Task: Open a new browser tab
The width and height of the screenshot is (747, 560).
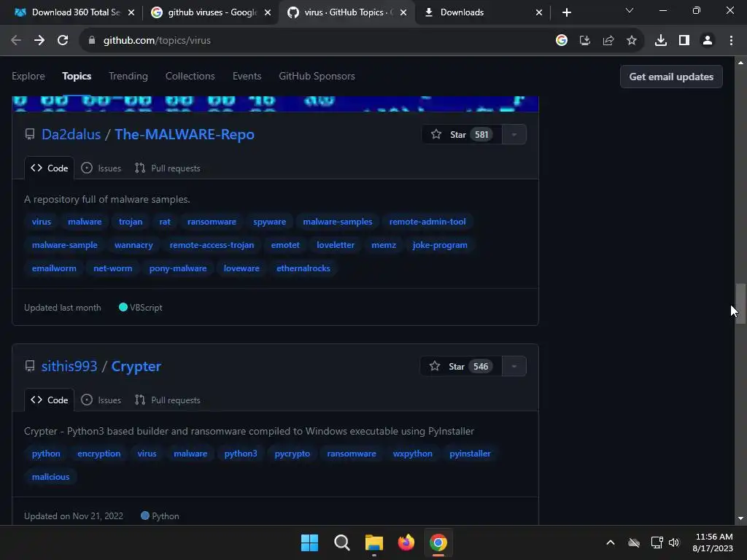Action: tap(566, 12)
